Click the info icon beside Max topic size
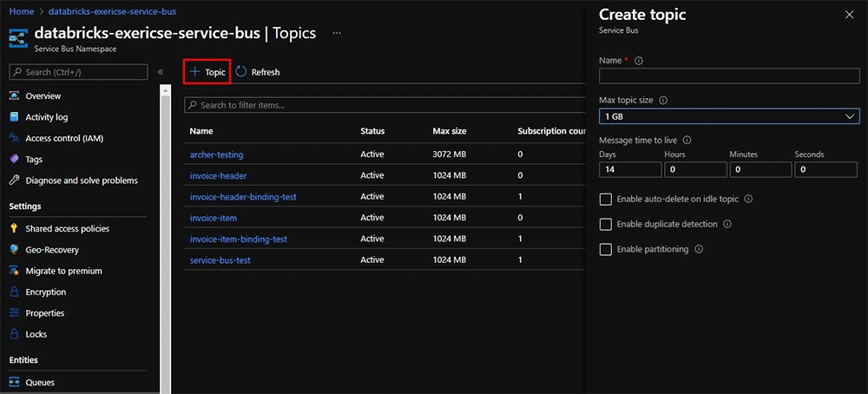868x394 pixels. [663, 101]
